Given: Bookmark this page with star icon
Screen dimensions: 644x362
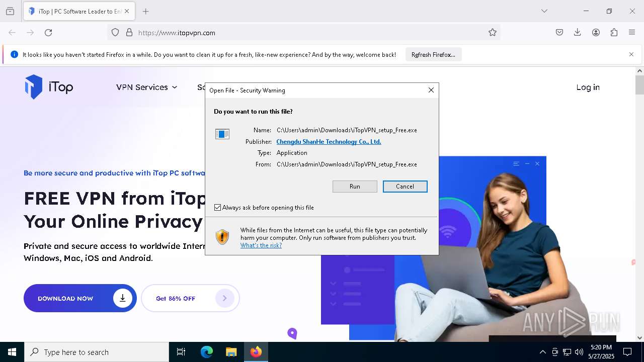Looking at the screenshot, I should point(493,33).
